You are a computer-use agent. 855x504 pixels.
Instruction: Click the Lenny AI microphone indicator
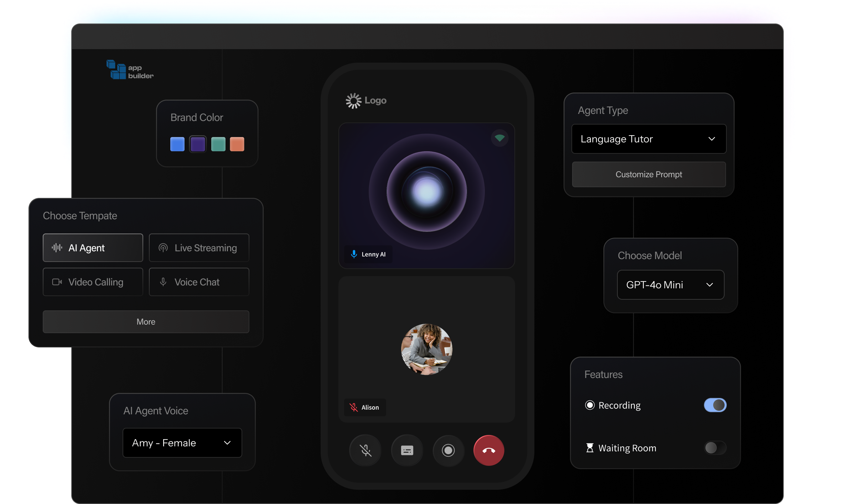(354, 254)
